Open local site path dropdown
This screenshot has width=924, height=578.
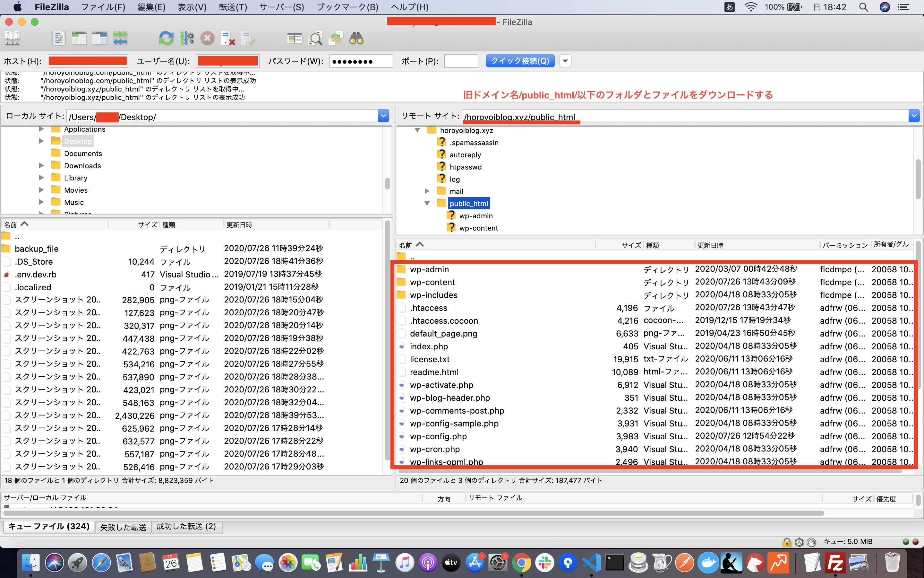coord(383,116)
